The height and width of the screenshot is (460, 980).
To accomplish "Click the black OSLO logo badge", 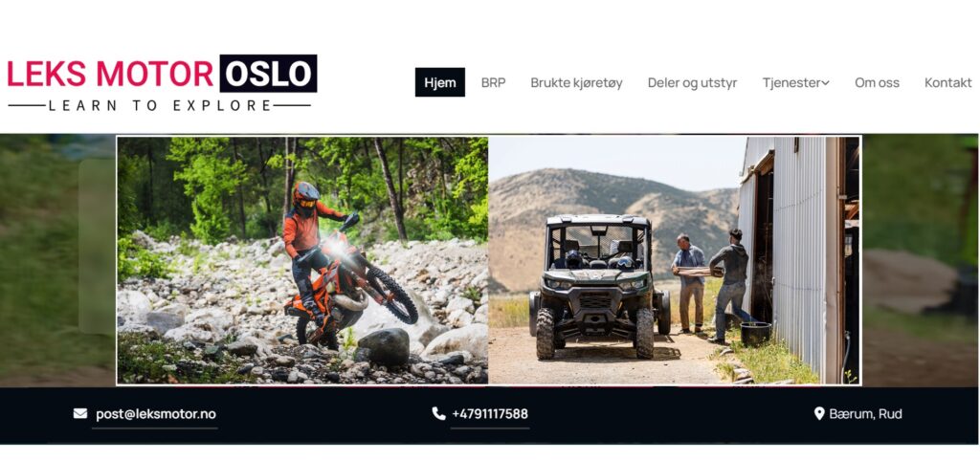I will tap(268, 74).
